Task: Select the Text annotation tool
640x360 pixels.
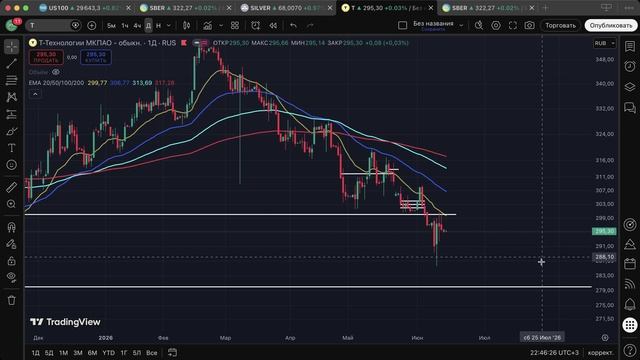Action: coord(11,148)
